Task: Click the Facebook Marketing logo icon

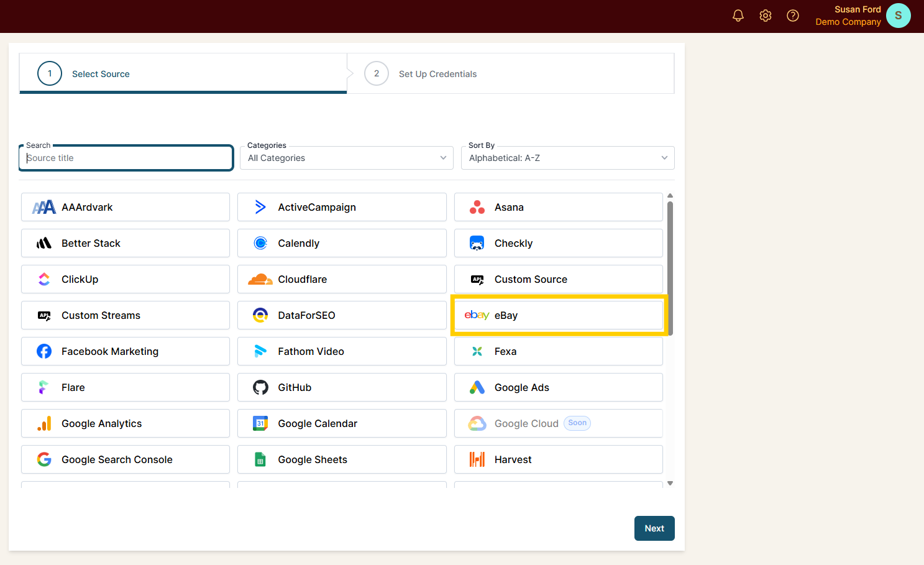Action: [44, 351]
